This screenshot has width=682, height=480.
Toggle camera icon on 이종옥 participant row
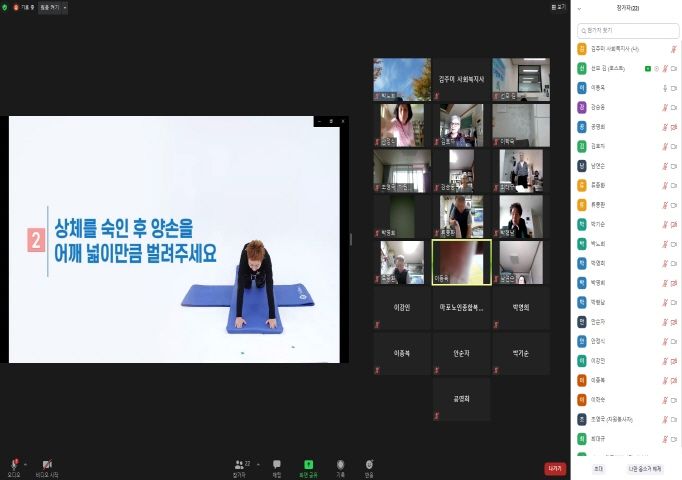pos(674,88)
